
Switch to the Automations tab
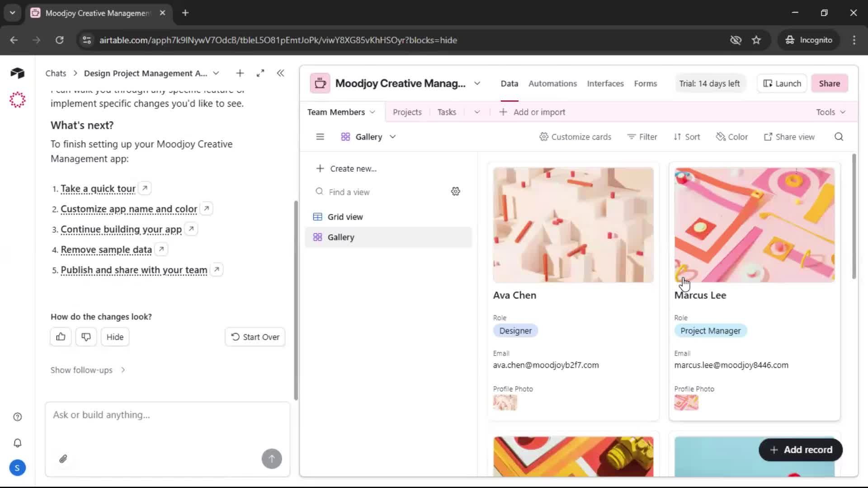(552, 84)
